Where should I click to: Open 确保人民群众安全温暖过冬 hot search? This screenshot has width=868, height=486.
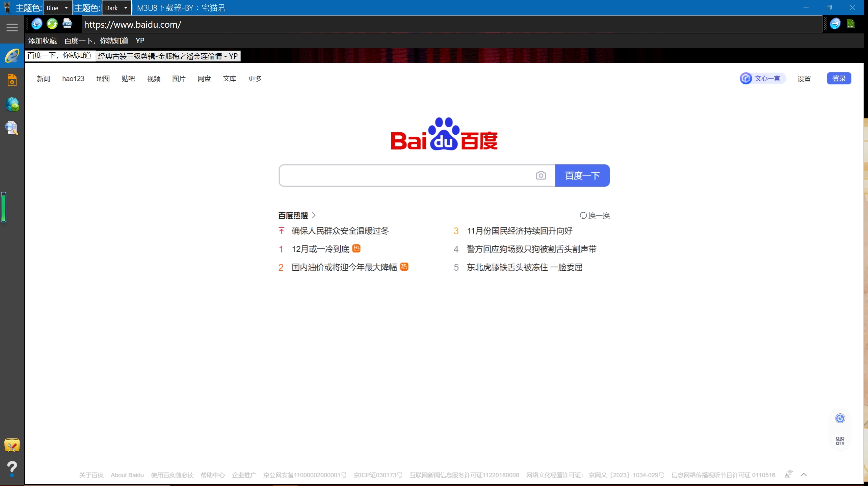click(340, 231)
